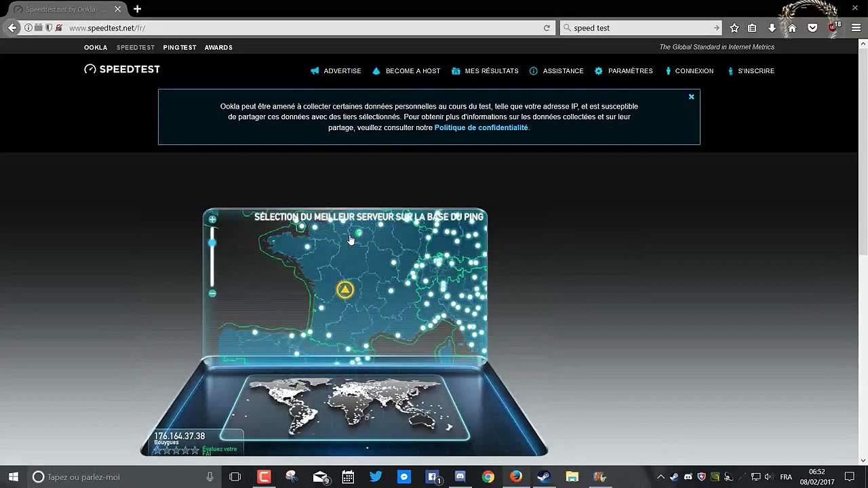The width and height of the screenshot is (868, 488).
Task: Open Google Chrome from the taskbar
Action: coord(488,477)
